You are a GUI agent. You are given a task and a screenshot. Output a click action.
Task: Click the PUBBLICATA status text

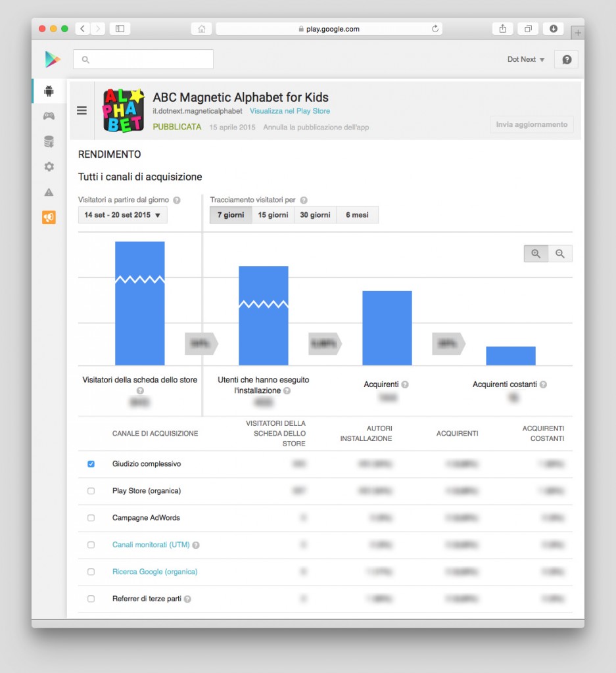click(x=177, y=127)
